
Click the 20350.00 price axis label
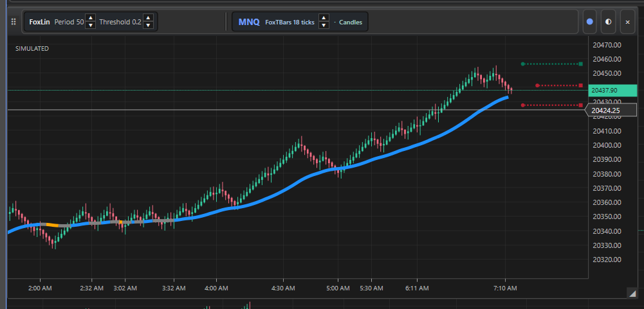coord(607,216)
